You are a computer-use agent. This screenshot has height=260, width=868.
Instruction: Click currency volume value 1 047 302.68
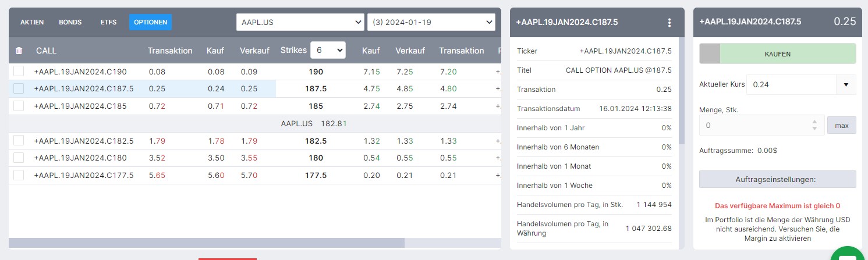click(649, 228)
